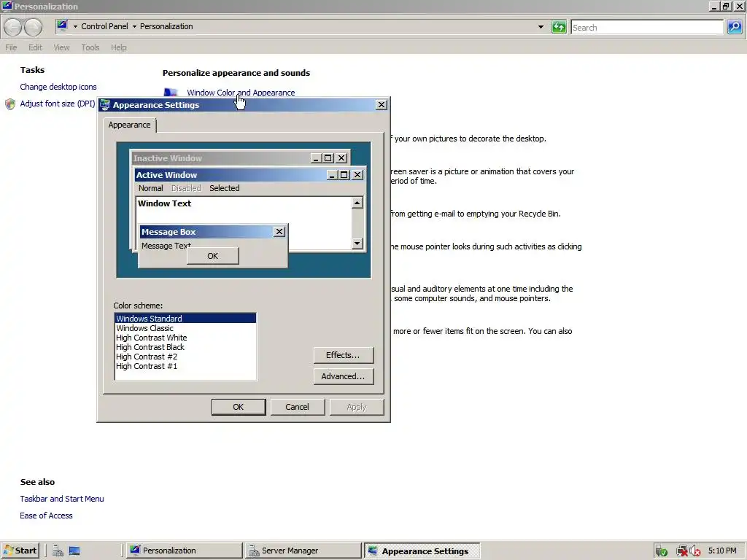Click the volume muted tray icon
Screen dimensions: 747x560
(695, 551)
